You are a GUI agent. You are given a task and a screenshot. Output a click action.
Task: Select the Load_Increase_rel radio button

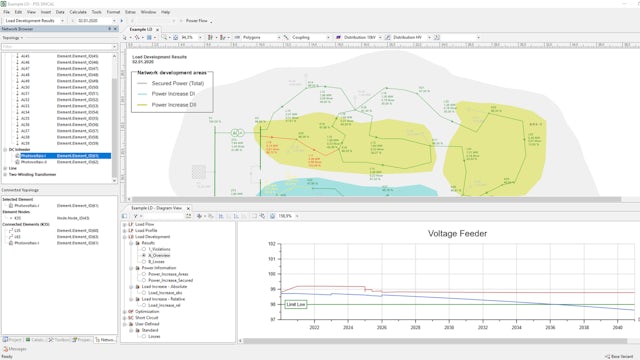pos(144,305)
